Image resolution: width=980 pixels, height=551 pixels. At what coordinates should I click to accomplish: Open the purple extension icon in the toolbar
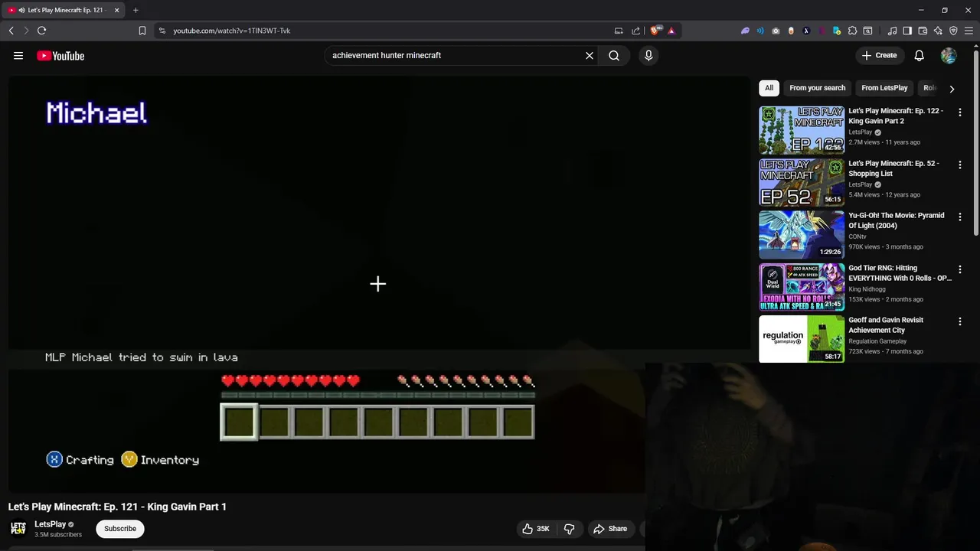click(745, 31)
